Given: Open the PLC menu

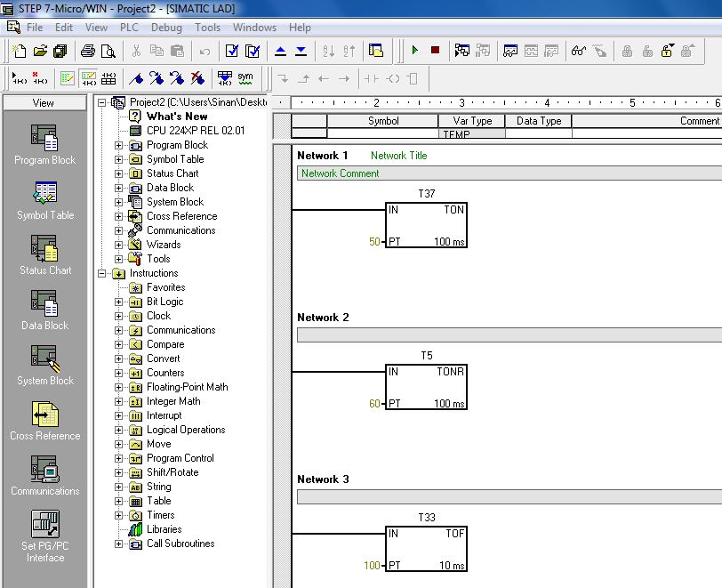Looking at the screenshot, I should pos(129,28).
